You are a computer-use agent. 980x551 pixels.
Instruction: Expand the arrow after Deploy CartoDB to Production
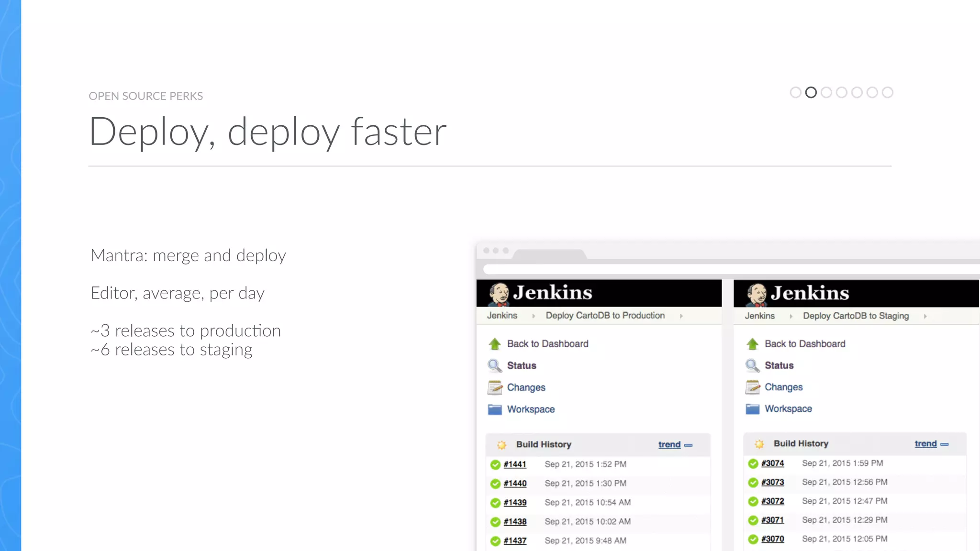pos(681,316)
